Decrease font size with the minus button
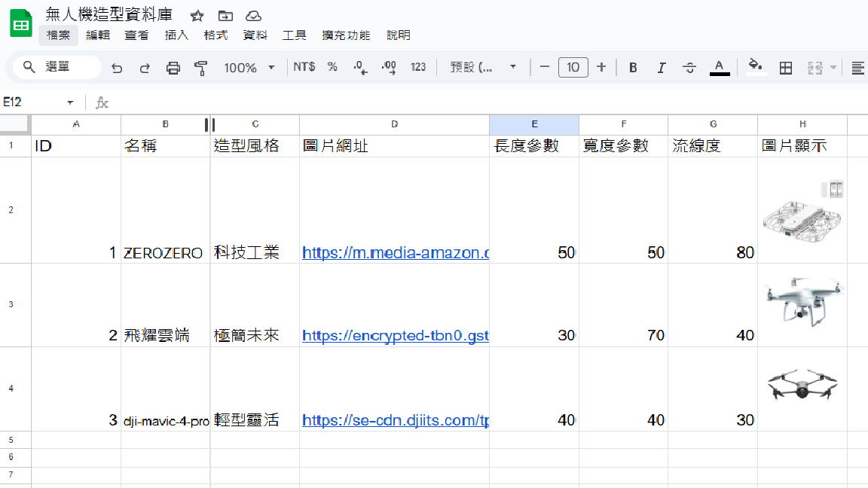 point(545,67)
